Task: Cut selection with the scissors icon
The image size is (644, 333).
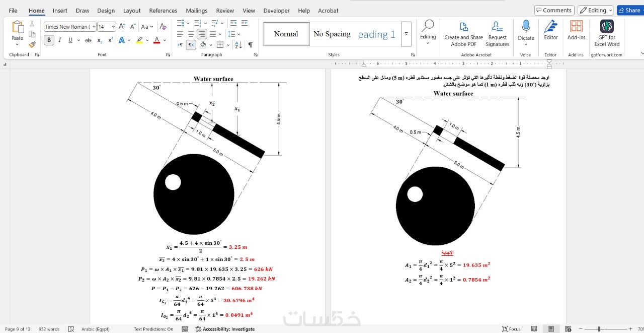Action: 32,24
